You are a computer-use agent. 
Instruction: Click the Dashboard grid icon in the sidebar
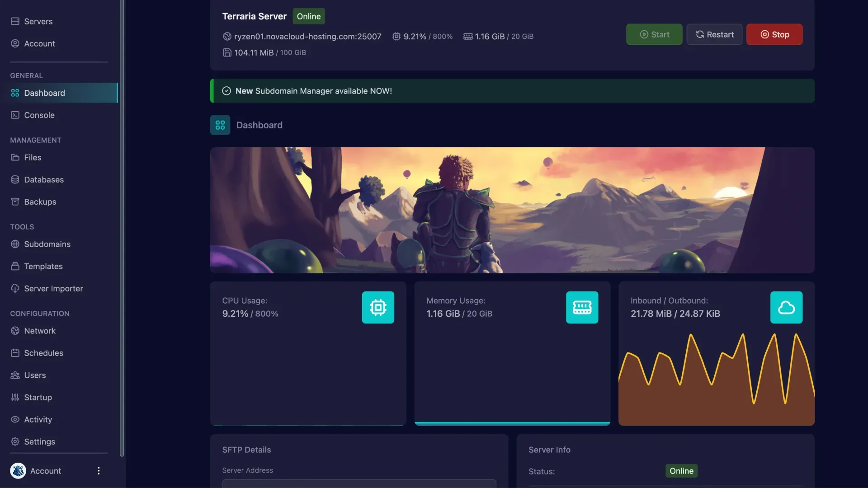[x=15, y=93]
